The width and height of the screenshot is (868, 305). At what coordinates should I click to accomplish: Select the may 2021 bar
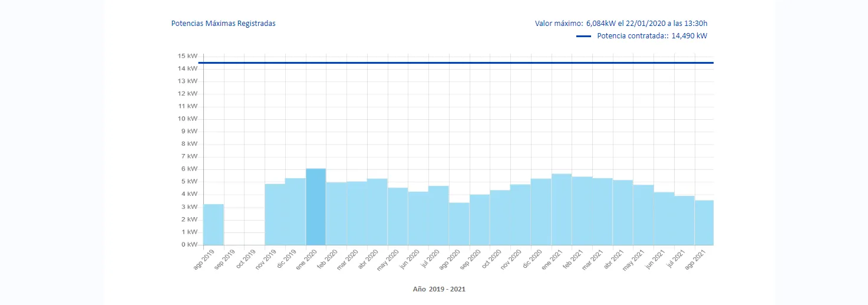pos(643,215)
